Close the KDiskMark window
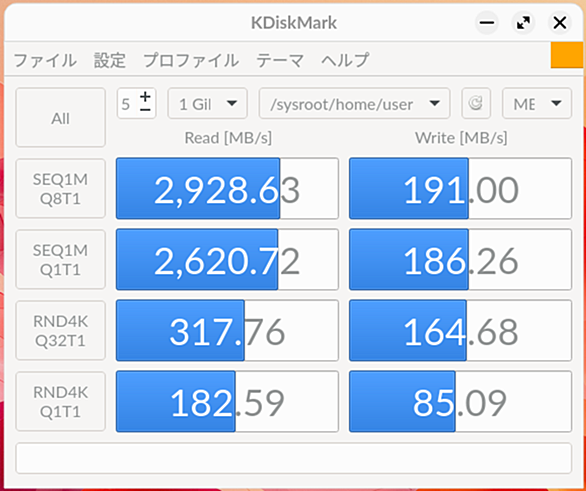The image size is (586, 491). point(559,23)
